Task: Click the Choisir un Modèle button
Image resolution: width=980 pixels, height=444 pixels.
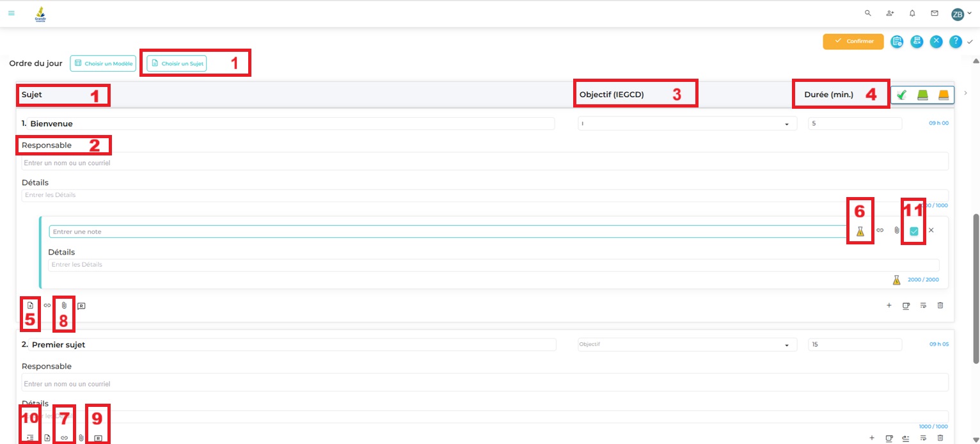Action: 103,63
